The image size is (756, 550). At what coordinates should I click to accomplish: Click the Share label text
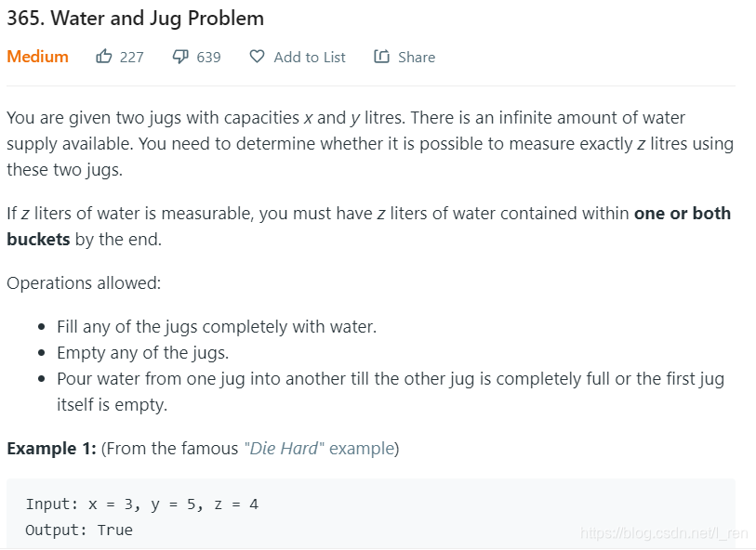(415, 57)
